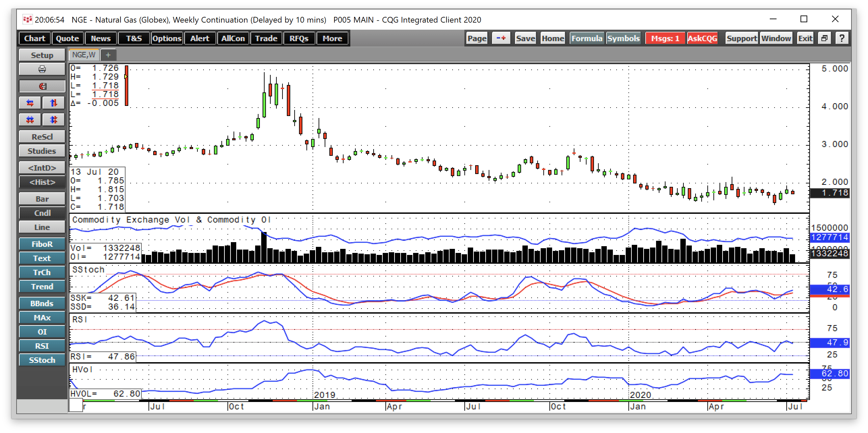Click the AllCon toolbar button
This screenshot has height=433, width=868.
click(x=233, y=38)
